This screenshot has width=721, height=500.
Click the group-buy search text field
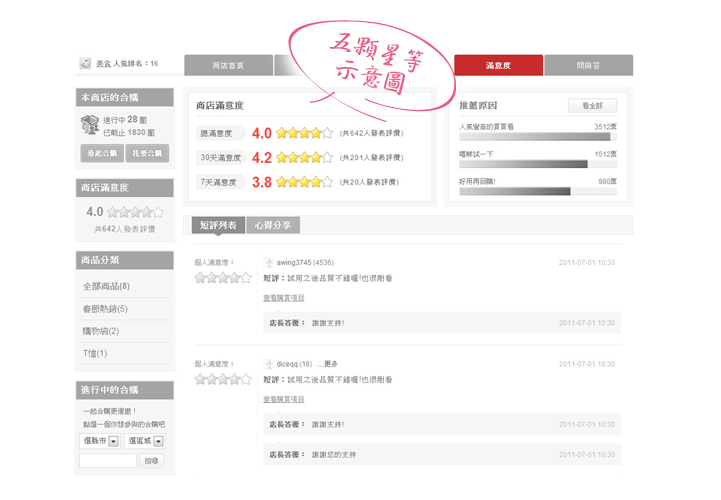coord(108,461)
